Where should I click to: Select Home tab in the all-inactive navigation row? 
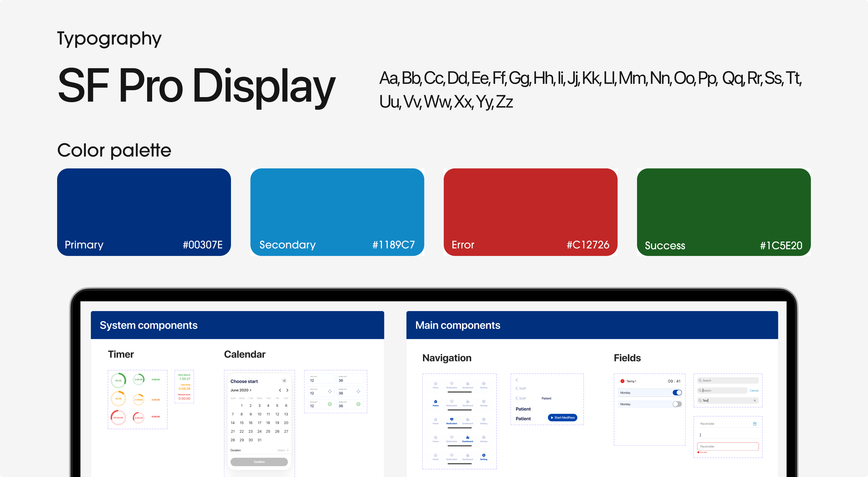point(436,385)
